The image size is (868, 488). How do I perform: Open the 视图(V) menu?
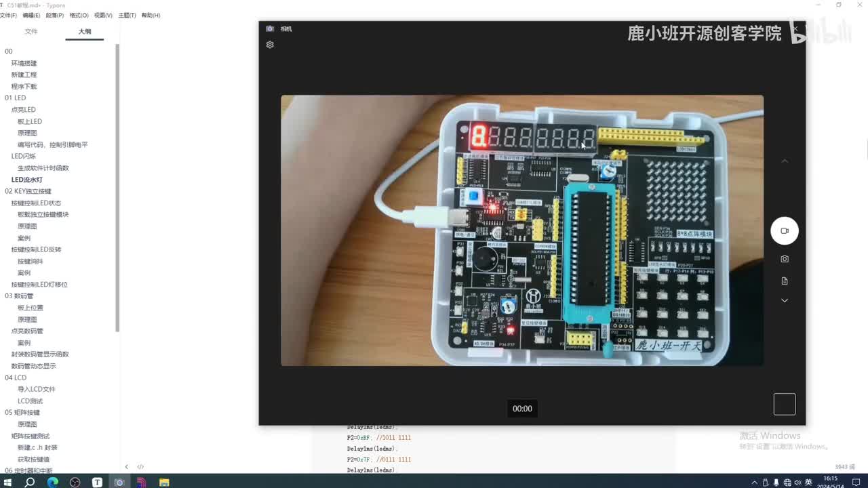point(103,15)
